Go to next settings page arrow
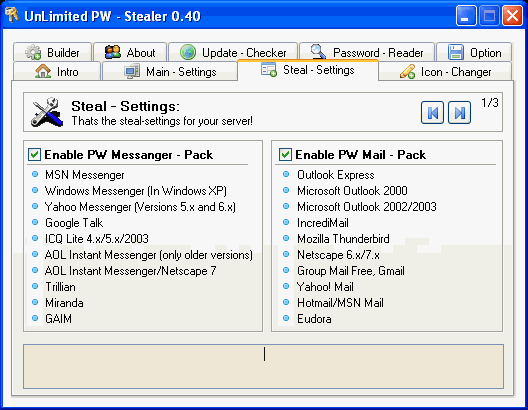 (459, 112)
